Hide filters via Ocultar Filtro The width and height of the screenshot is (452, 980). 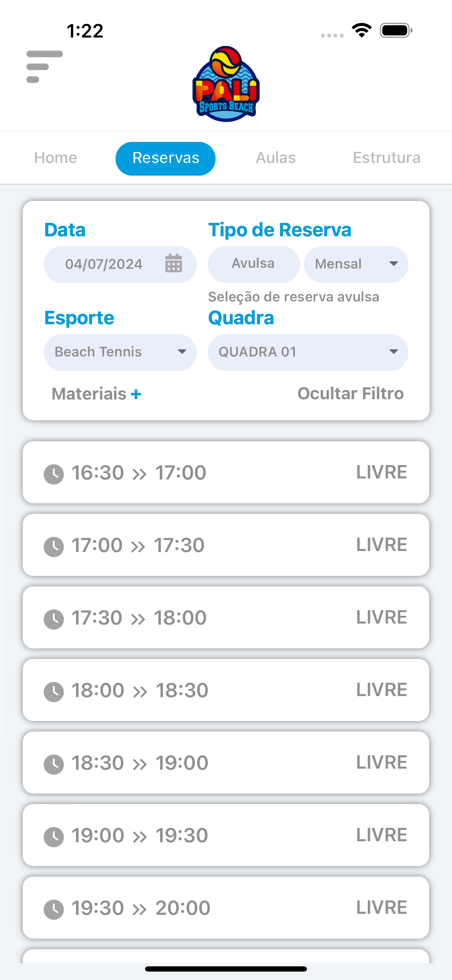click(350, 393)
